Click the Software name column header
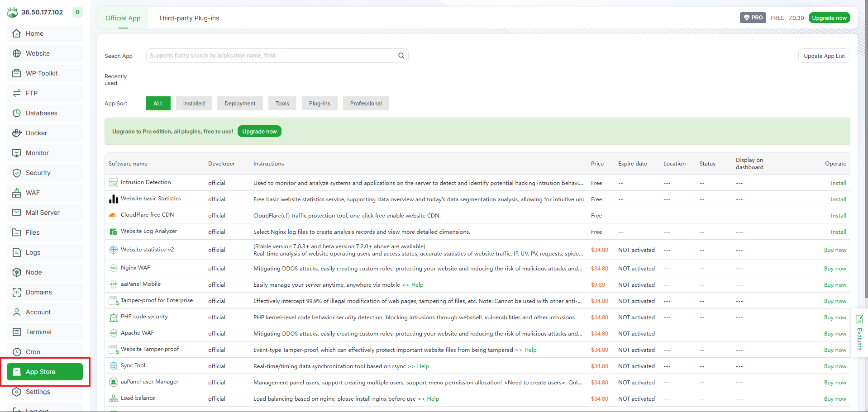This screenshot has height=412, width=868. [x=128, y=164]
